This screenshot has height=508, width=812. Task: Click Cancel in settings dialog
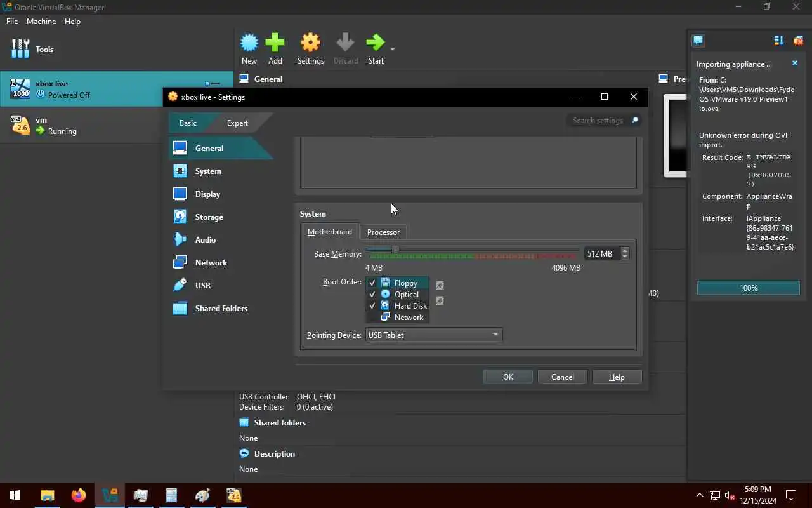562,377
